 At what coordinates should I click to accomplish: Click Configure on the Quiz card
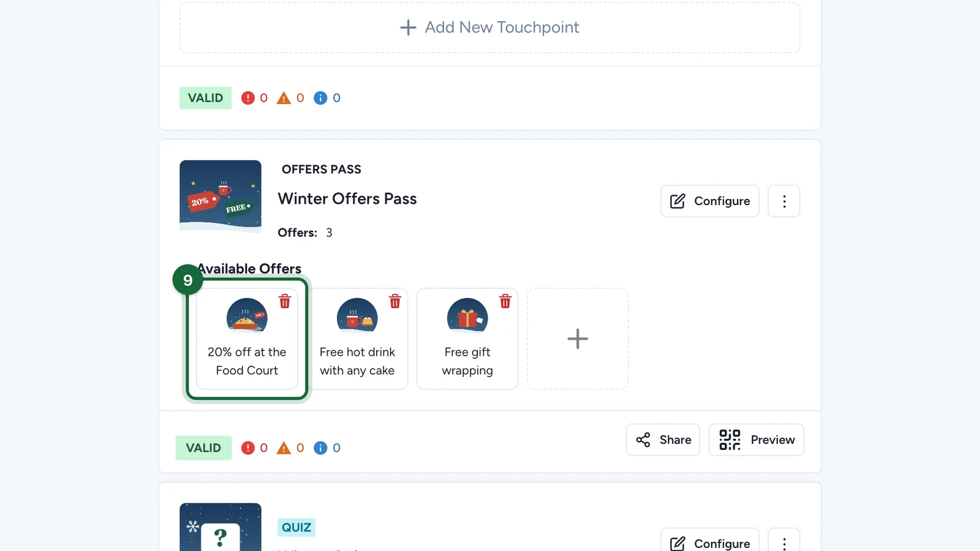(x=710, y=541)
